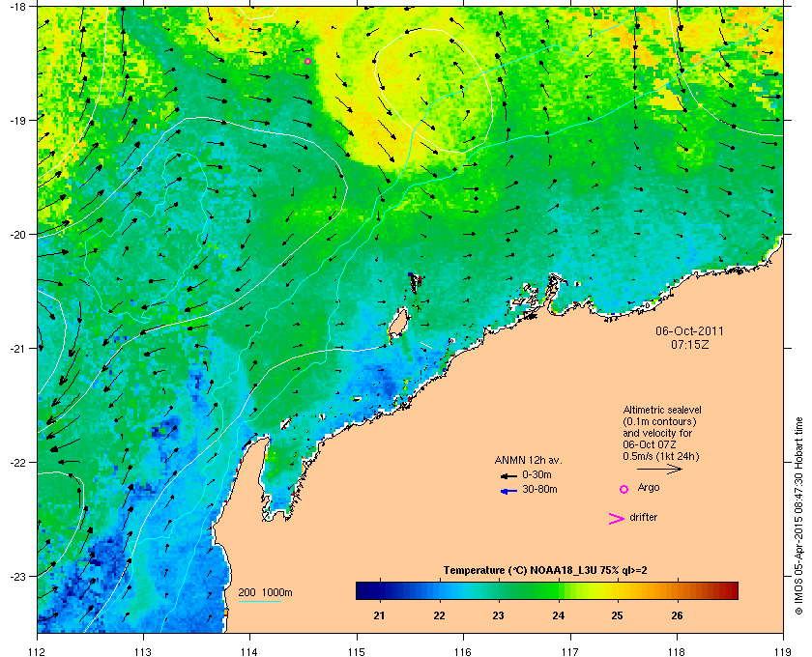Click the time label 07:15Z
The image size is (812, 657).
coord(690,344)
